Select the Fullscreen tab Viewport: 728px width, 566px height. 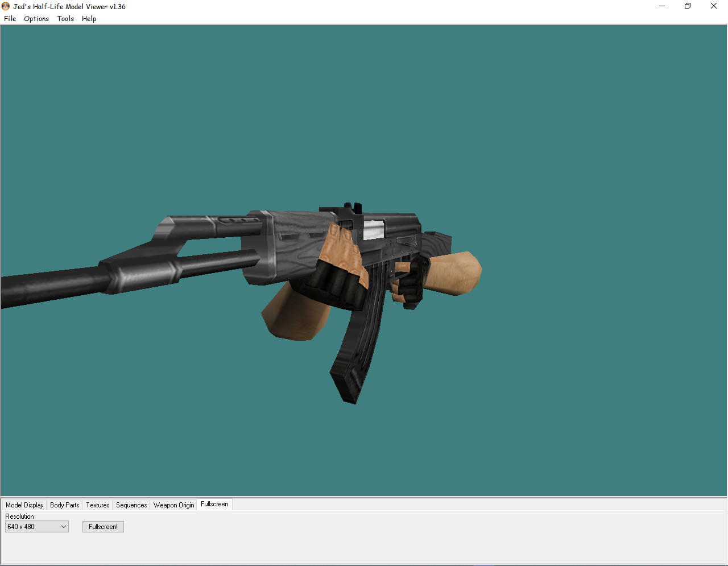tap(214, 504)
